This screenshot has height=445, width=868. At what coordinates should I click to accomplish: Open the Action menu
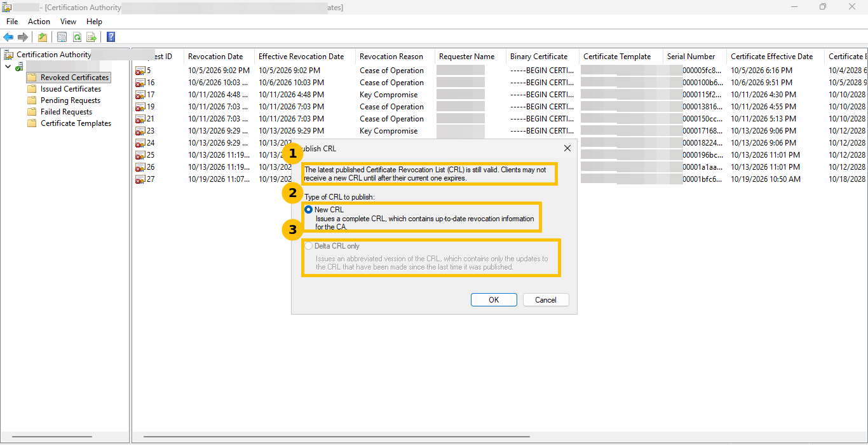click(x=39, y=22)
